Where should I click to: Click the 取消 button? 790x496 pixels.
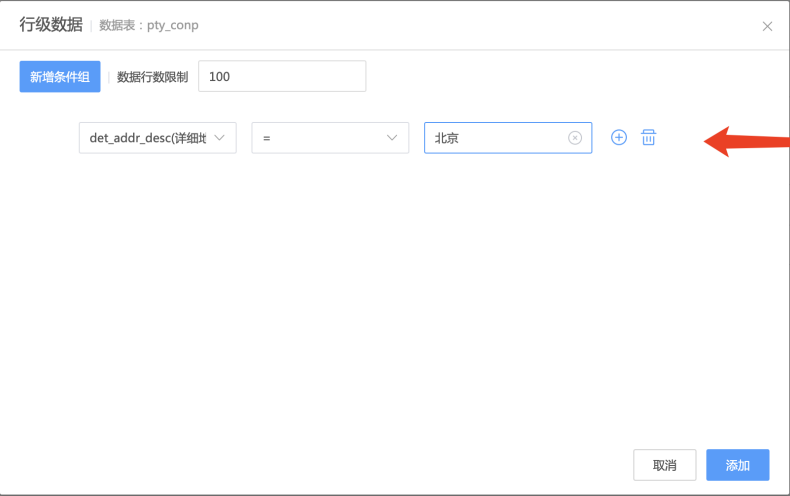coord(665,465)
